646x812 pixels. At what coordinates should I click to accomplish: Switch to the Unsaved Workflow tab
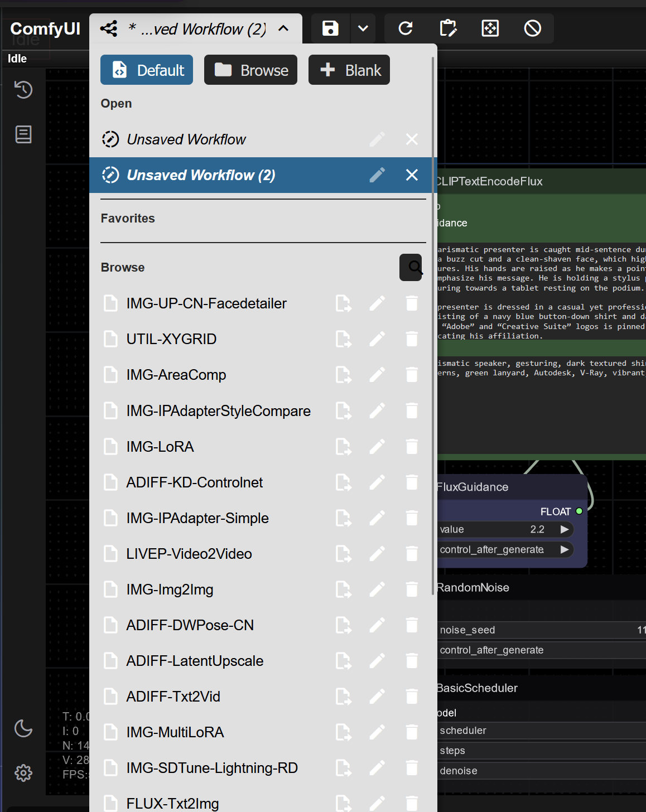186,139
